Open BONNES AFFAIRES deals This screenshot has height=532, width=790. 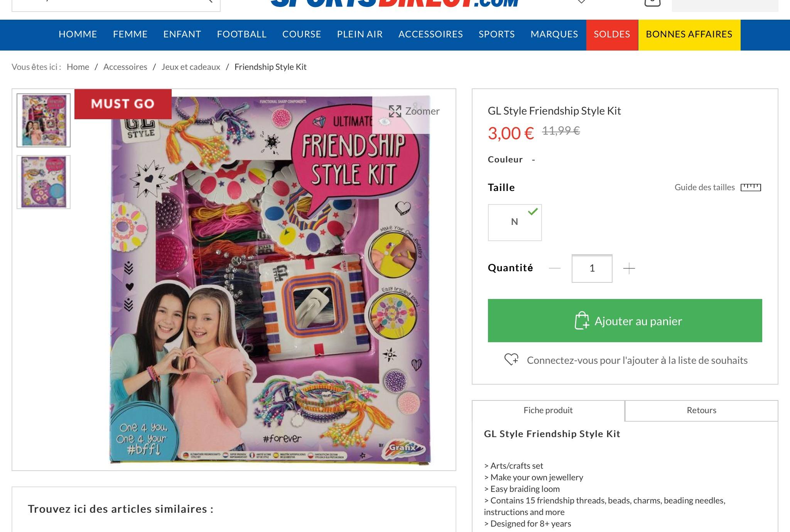pos(689,35)
